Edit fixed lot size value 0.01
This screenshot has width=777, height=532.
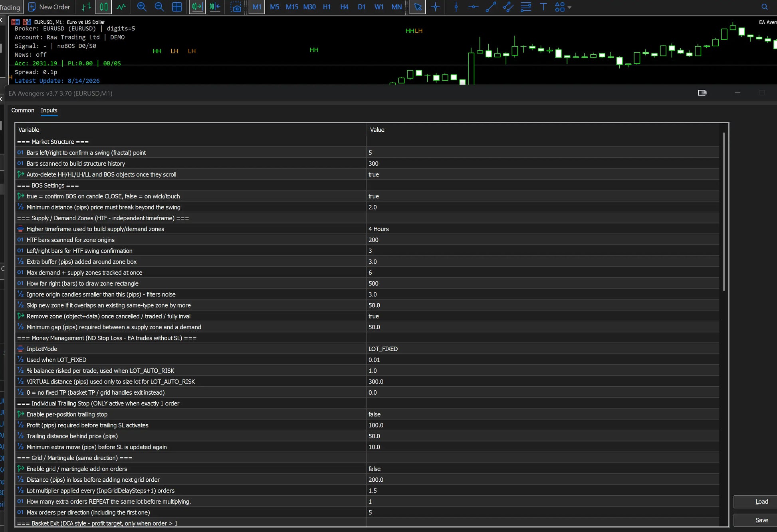pos(543,360)
